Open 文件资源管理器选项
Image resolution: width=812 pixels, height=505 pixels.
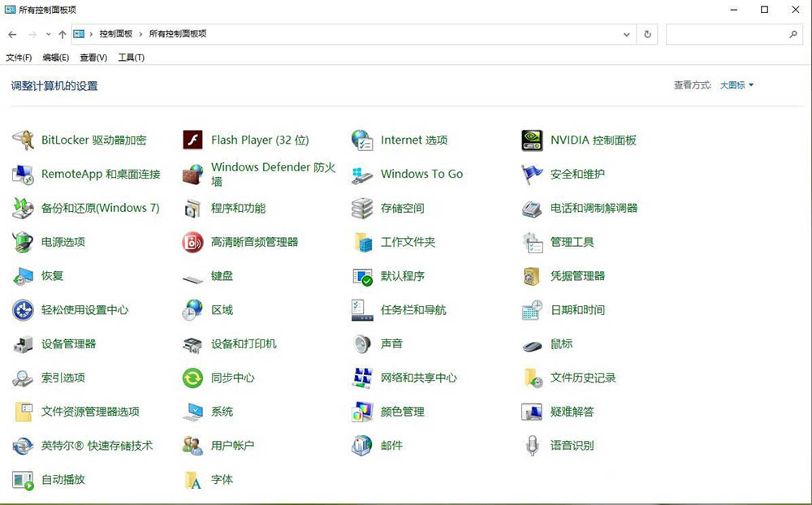(x=91, y=412)
